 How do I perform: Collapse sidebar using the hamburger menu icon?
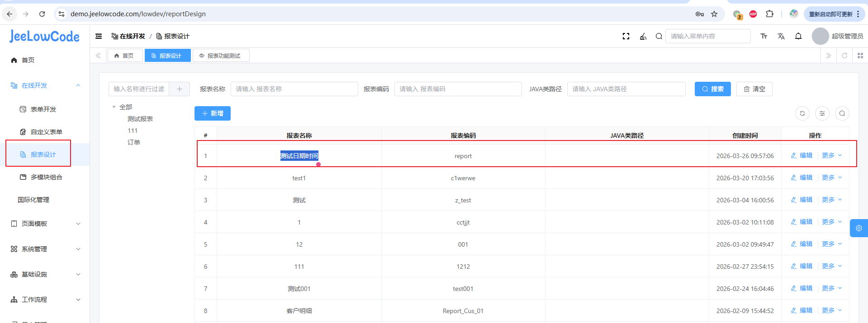point(99,36)
